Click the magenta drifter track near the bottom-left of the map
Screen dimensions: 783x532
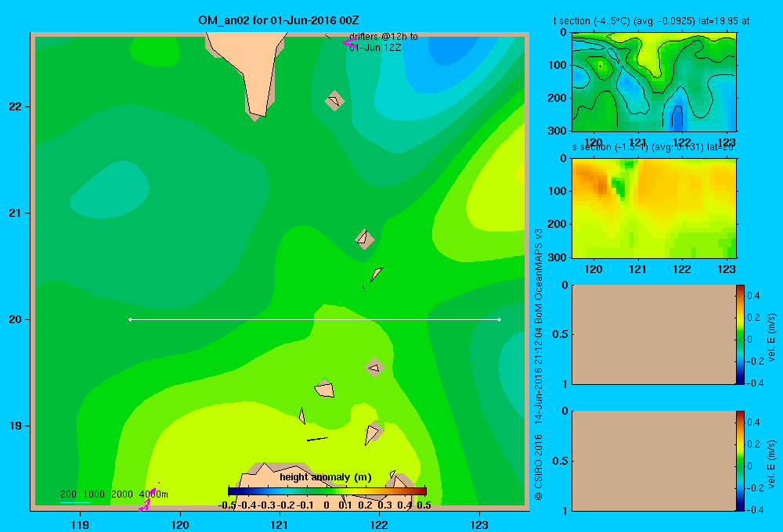(x=148, y=499)
